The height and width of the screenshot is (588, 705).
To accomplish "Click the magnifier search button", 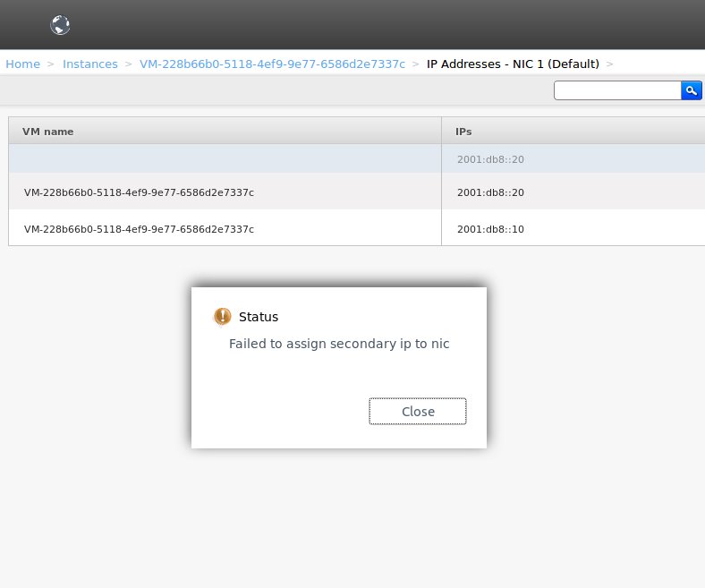I will pos(691,90).
